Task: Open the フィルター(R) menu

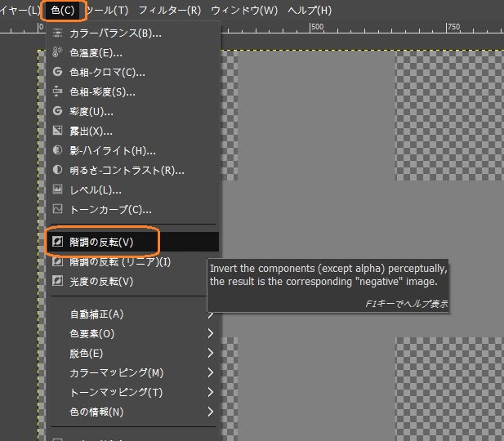Action: pyautogui.click(x=169, y=11)
